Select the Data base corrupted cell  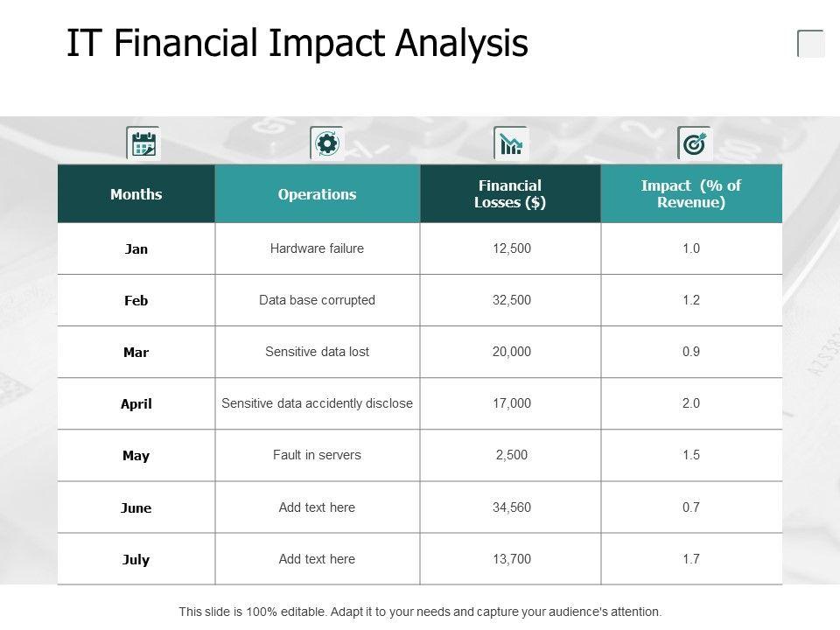(317, 300)
